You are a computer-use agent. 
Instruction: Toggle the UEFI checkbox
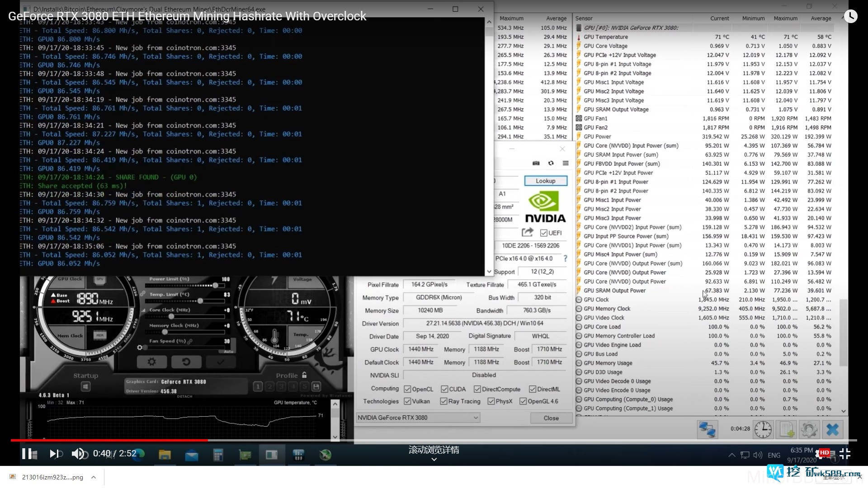pos(544,233)
